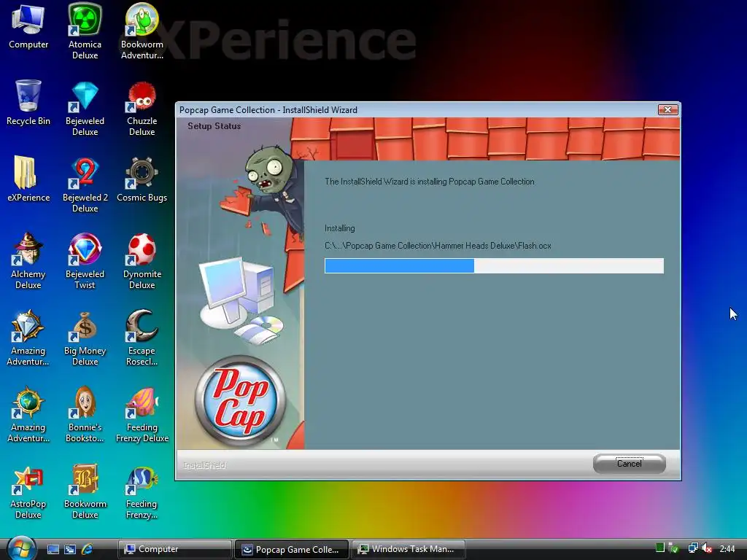Click Switch between windows quick launch icon

point(69,549)
